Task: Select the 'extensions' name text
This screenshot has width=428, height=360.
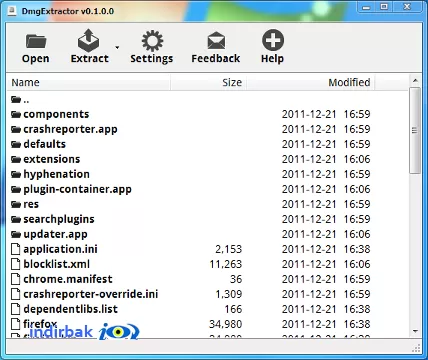Action: (x=52, y=159)
